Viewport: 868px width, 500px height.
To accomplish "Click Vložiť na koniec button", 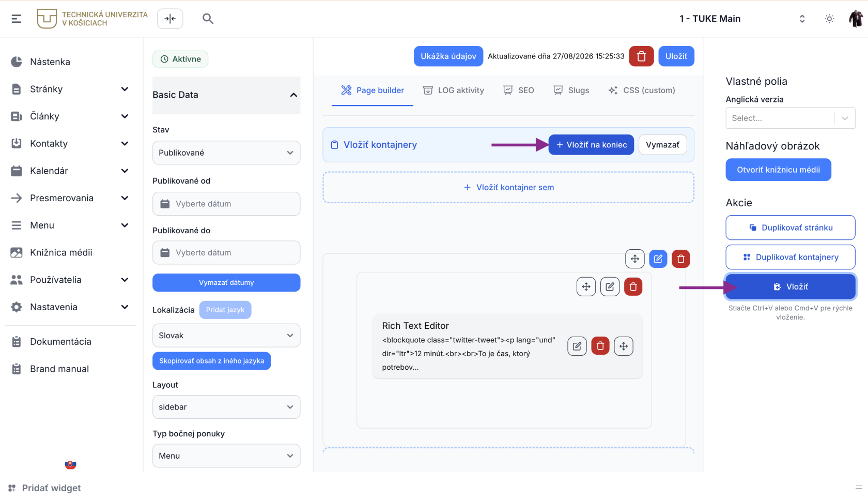I will pos(591,145).
